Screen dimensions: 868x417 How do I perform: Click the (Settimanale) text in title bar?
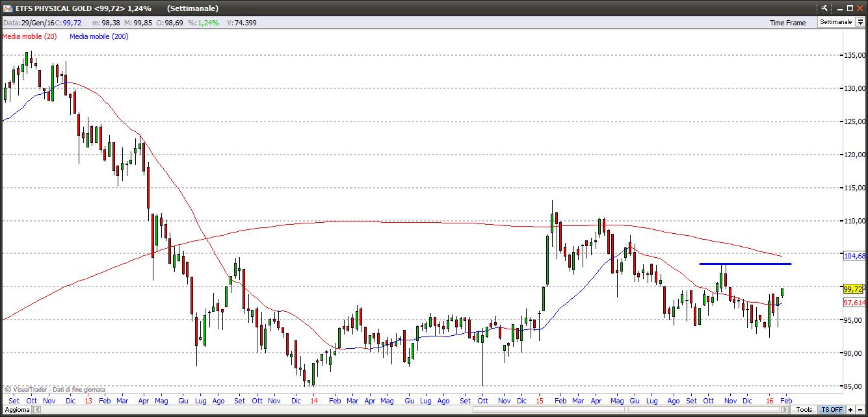click(x=192, y=8)
